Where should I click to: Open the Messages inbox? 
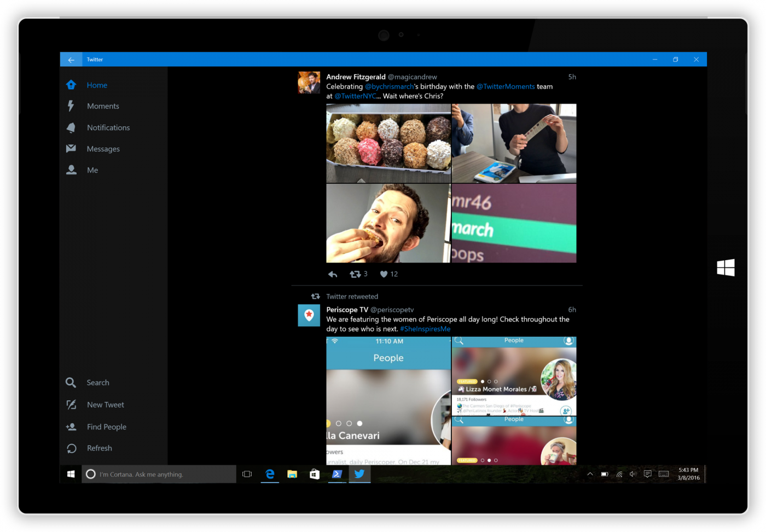(103, 148)
